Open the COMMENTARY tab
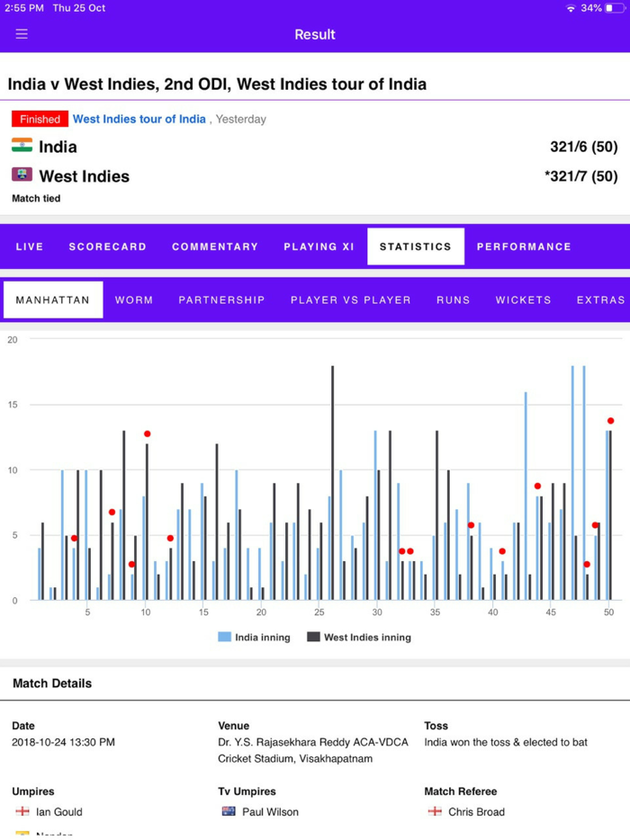The height and width of the screenshot is (840, 630). point(215,246)
